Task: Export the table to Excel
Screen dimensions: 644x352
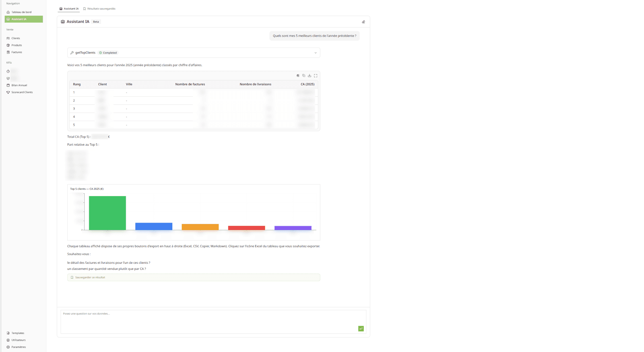Action: tap(298, 76)
